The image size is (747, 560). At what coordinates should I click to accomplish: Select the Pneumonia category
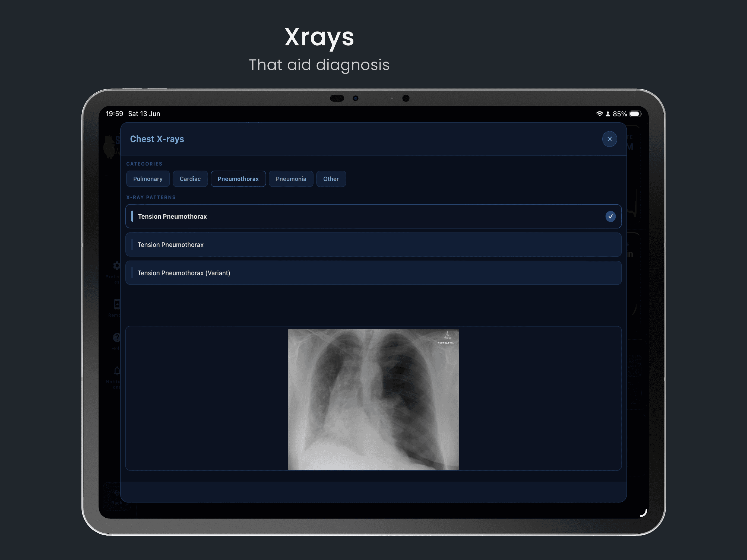(x=291, y=179)
